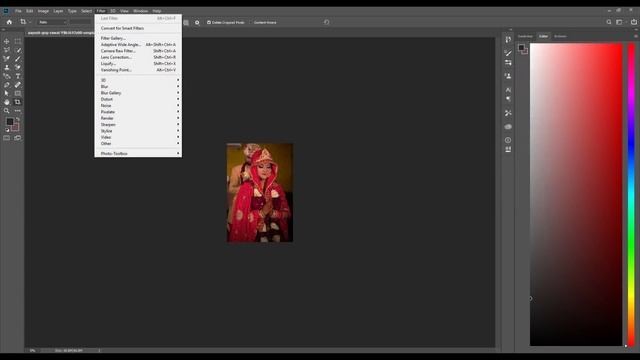Choose Liquify from Filter menu
Image resolution: width=640 pixels, height=360 pixels.
138,64
